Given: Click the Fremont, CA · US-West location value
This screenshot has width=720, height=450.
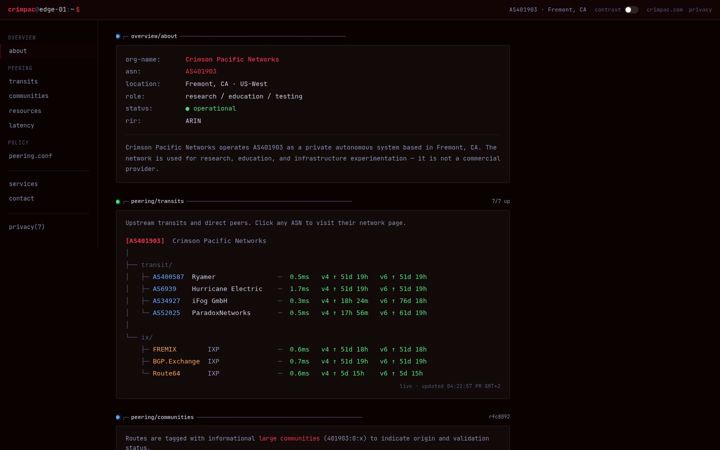Looking at the screenshot, I should (226, 84).
